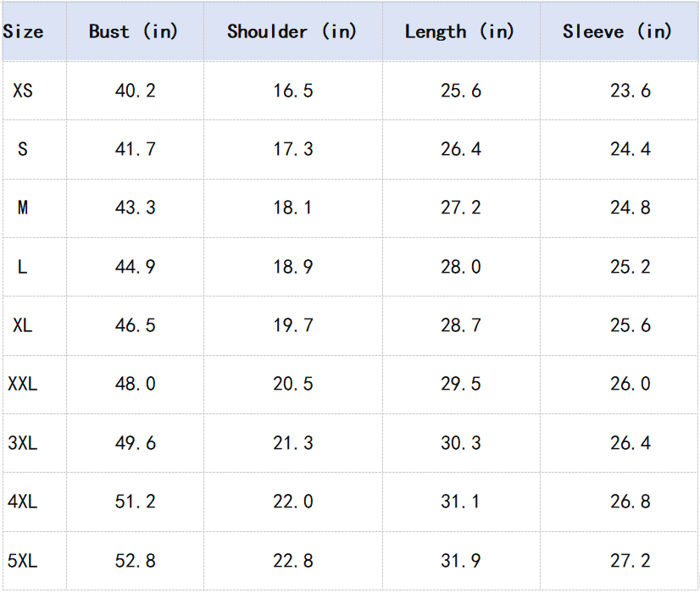The height and width of the screenshot is (593, 700).
Task: Click bust measurement 44.9 for size L
Action: point(136,267)
